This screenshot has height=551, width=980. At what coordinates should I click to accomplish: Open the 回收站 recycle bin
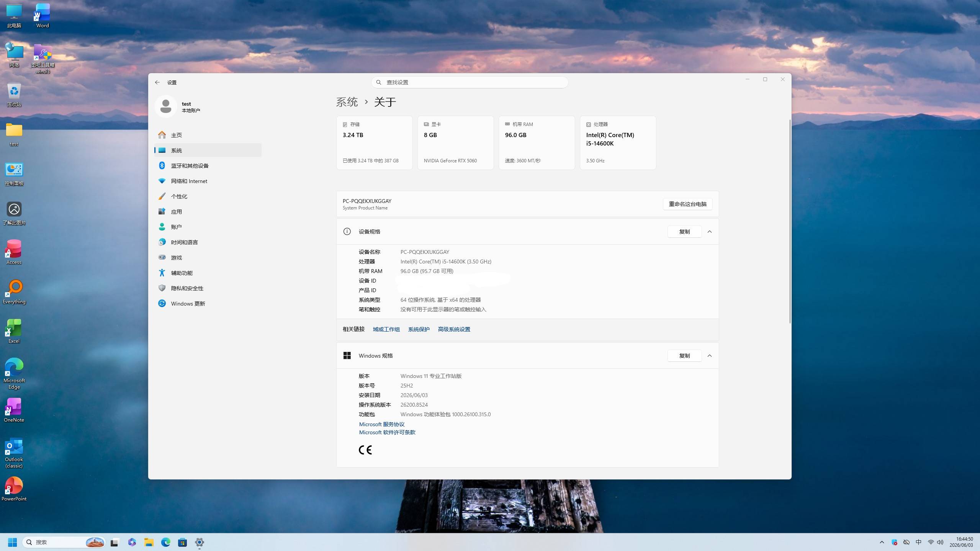[14, 95]
